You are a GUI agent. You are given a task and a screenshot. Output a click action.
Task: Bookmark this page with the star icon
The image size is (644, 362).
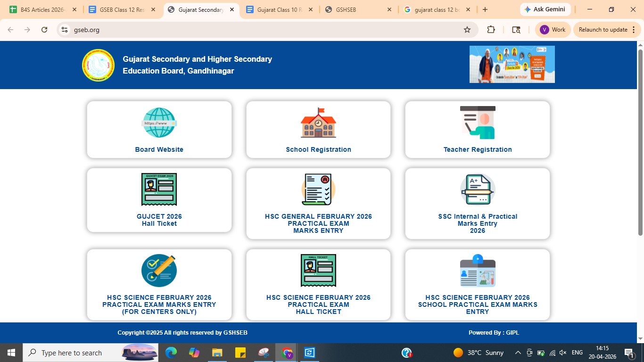click(x=467, y=30)
